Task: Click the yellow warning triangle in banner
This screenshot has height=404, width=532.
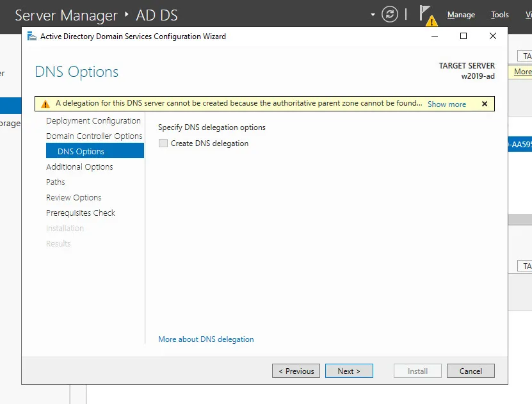Action: (45, 104)
